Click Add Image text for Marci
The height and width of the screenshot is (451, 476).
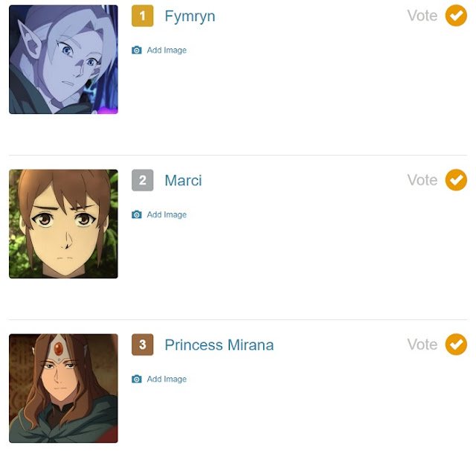coord(167,215)
